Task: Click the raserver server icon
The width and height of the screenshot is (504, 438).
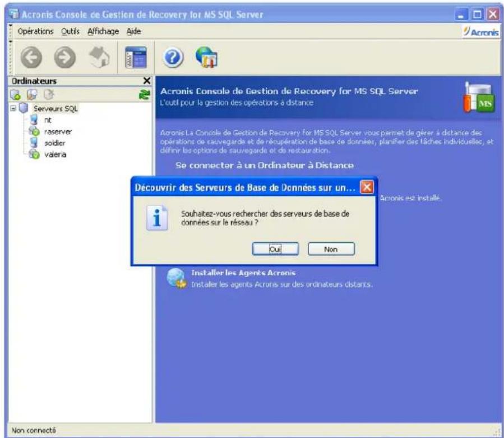Action: 34,131
